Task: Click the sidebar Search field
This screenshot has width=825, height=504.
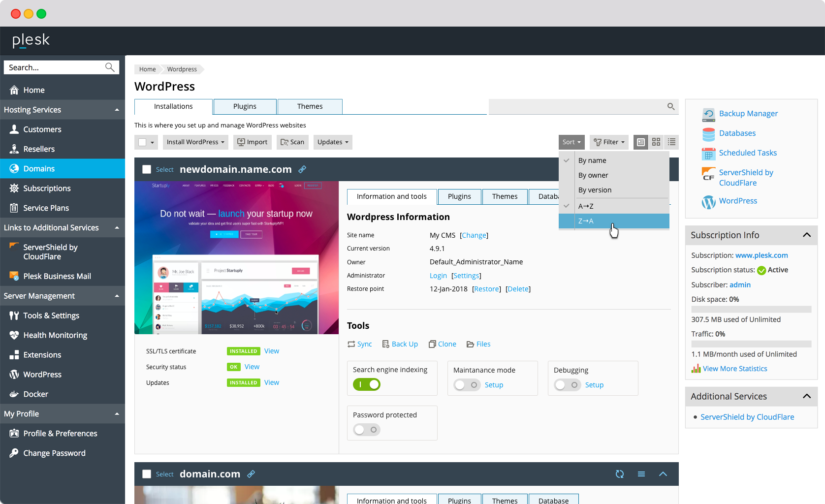Action: (x=62, y=67)
